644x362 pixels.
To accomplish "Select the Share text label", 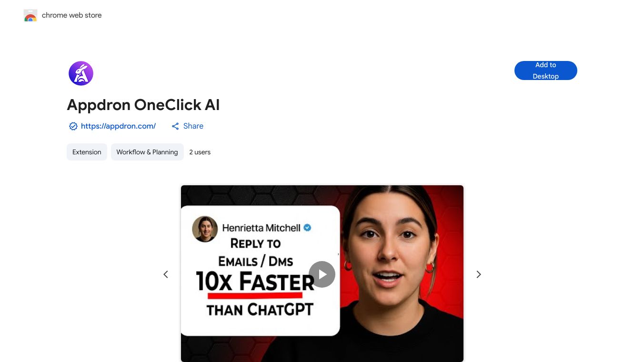I will coord(193,126).
